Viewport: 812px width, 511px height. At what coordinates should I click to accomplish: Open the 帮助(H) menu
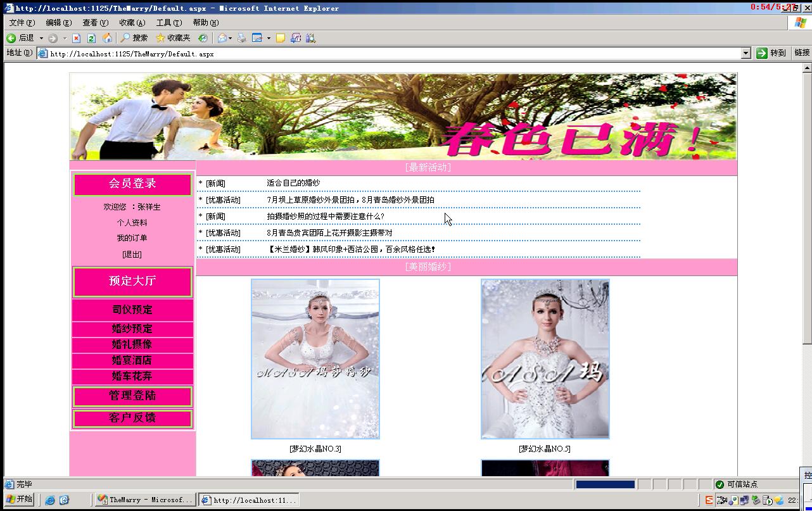(x=206, y=23)
